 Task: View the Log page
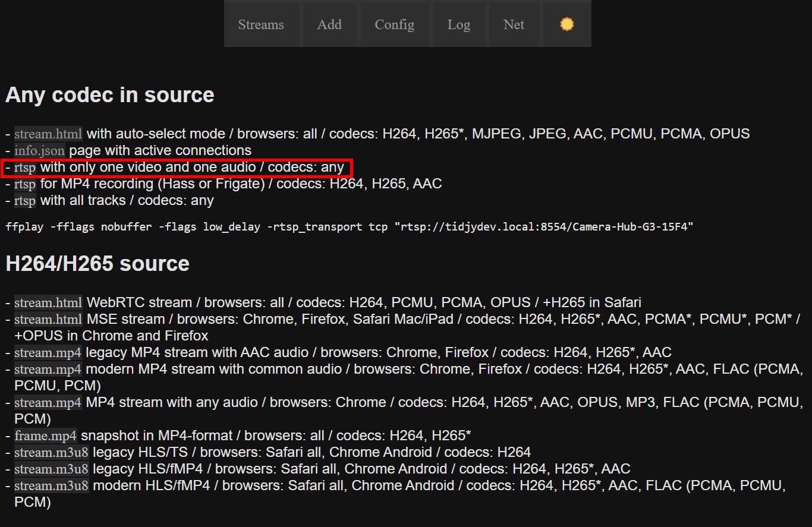[459, 24]
